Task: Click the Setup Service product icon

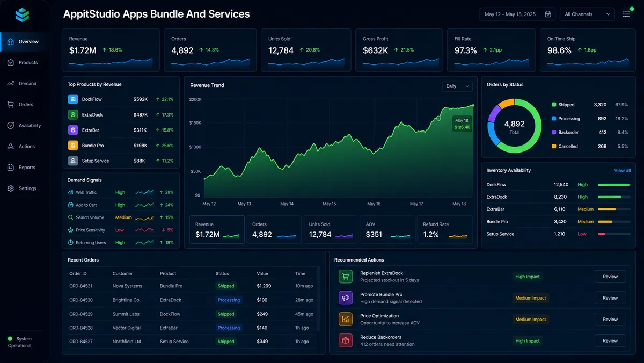Action: 73,161
